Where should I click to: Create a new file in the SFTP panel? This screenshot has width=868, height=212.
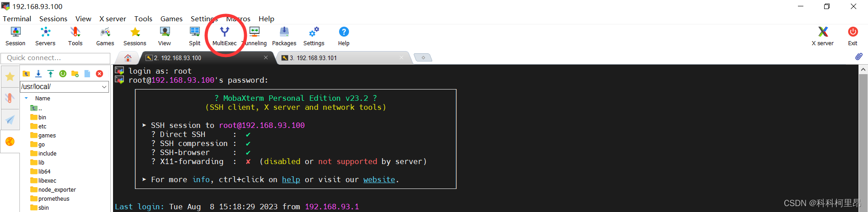pos(87,74)
